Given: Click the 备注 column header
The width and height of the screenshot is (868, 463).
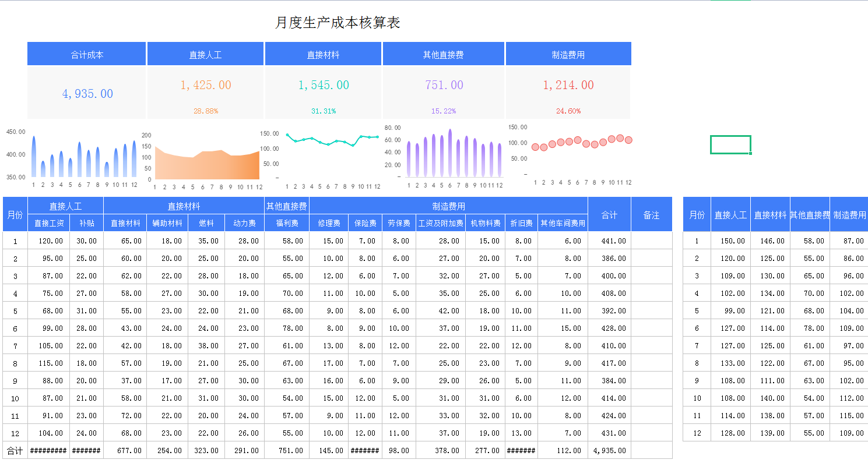Looking at the screenshot, I should [652, 214].
